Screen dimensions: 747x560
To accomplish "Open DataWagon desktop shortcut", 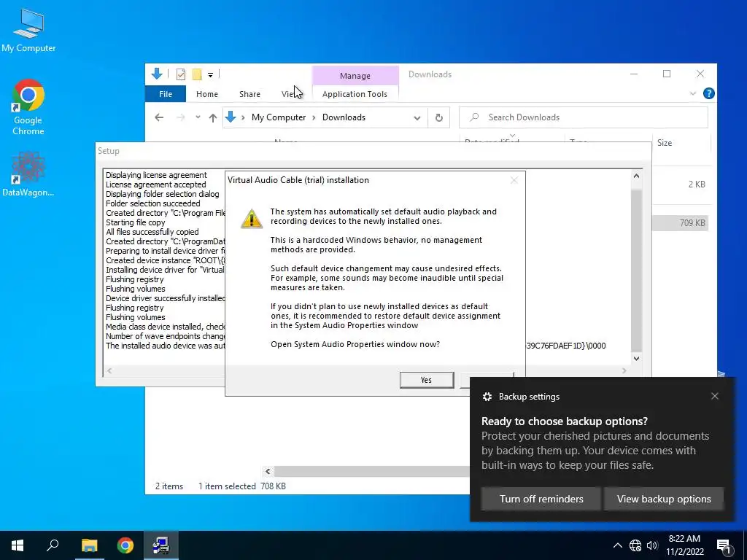I will click(28, 174).
